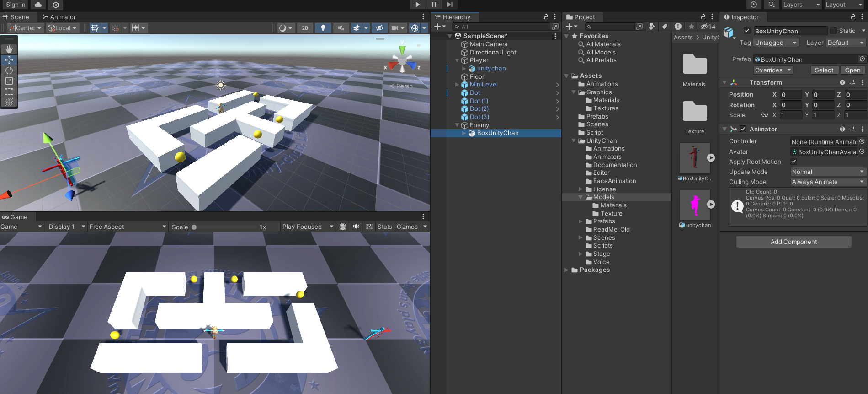The width and height of the screenshot is (868, 394).
Task: Toggle the Animator component enabled checkbox
Action: pos(743,129)
